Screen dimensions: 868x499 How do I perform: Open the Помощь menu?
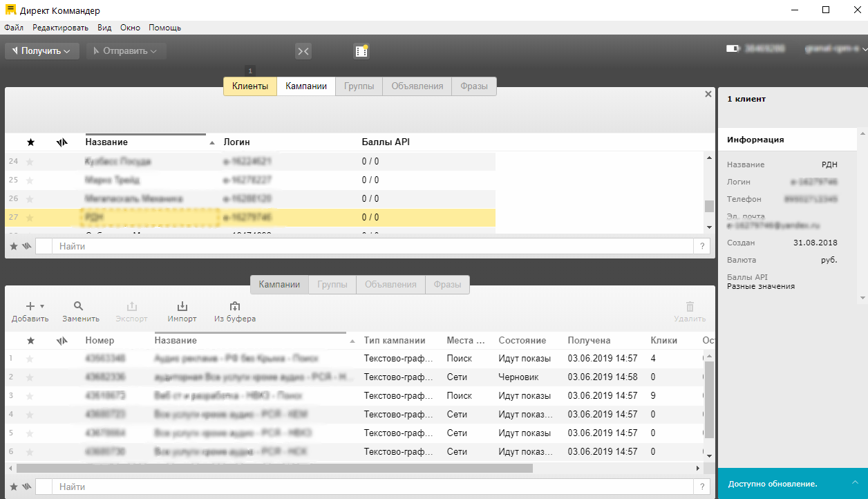point(165,28)
